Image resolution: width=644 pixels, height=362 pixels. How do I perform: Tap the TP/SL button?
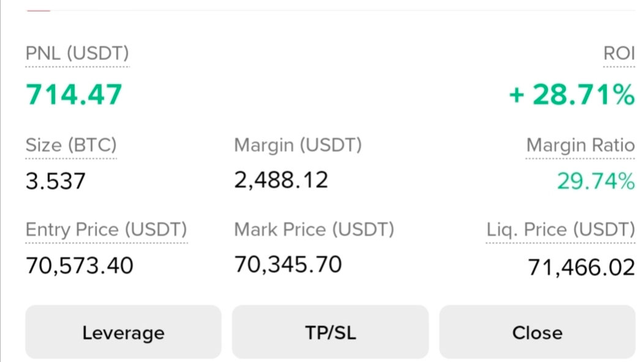[x=330, y=332]
